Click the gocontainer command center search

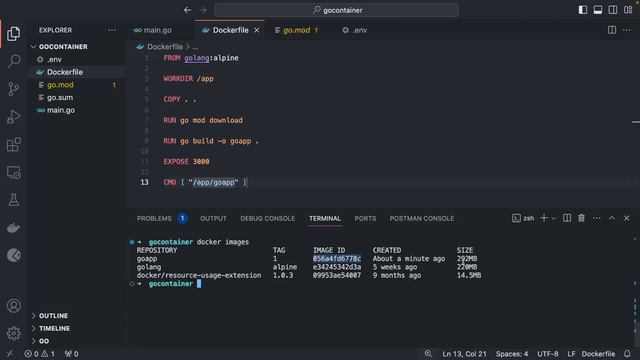point(337,10)
